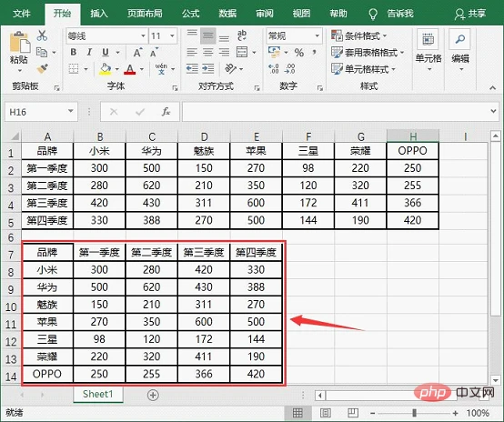504x422 pixels.
Task: Switch to the 数据 Data tab
Action: tap(227, 14)
